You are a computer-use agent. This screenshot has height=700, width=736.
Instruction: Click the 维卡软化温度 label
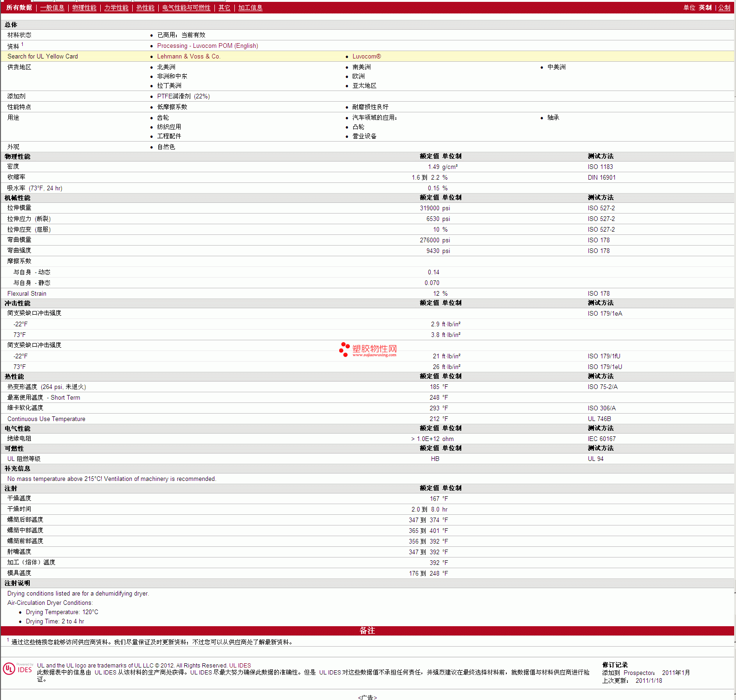pyautogui.click(x=25, y=408)
